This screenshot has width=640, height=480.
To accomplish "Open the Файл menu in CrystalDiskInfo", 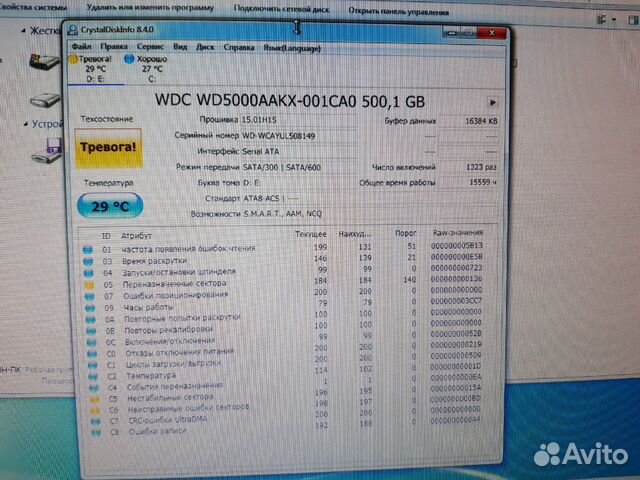I will click(81, 47).
